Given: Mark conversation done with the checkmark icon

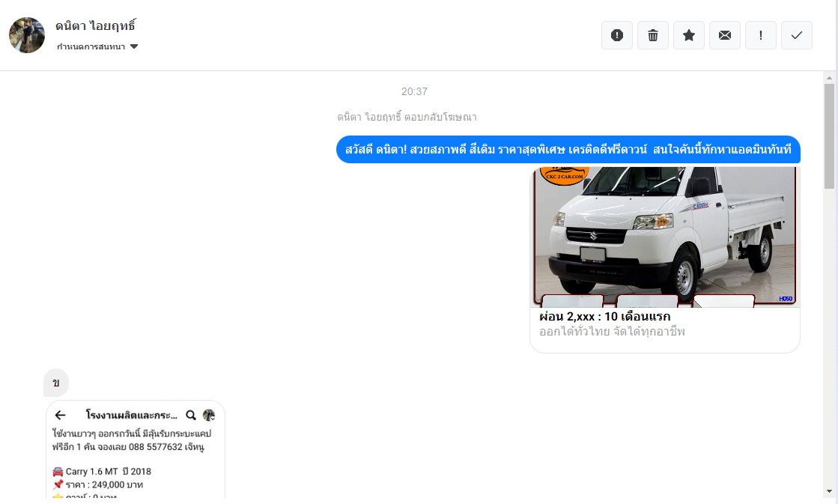Looking at the screenshot, I should tap(796, 35).
